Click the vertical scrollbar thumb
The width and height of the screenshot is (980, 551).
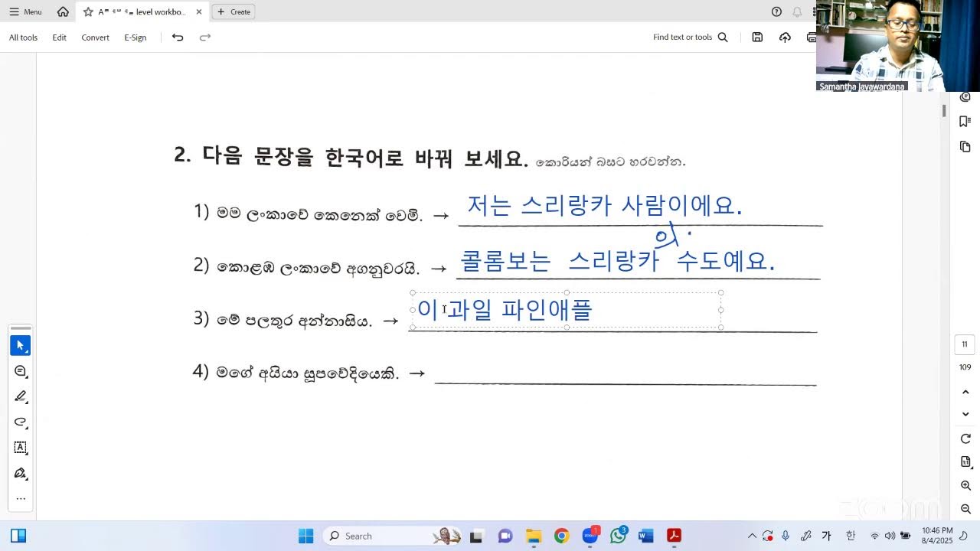click(943, 111)
